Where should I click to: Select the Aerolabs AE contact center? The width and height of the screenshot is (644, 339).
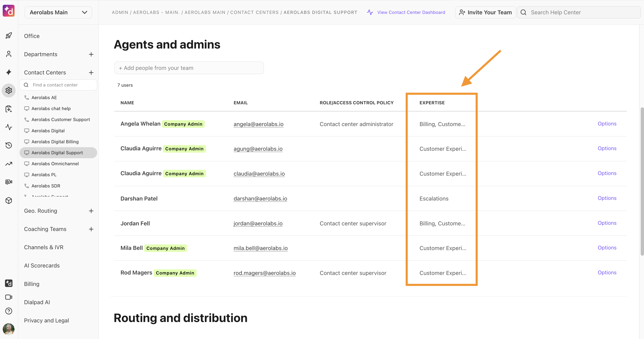58,97
